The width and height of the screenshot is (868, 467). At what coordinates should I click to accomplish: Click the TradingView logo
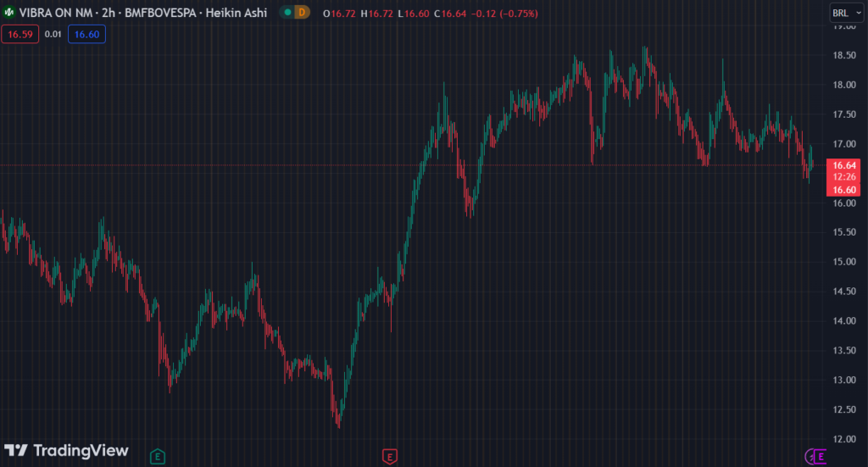pos(66,451)
